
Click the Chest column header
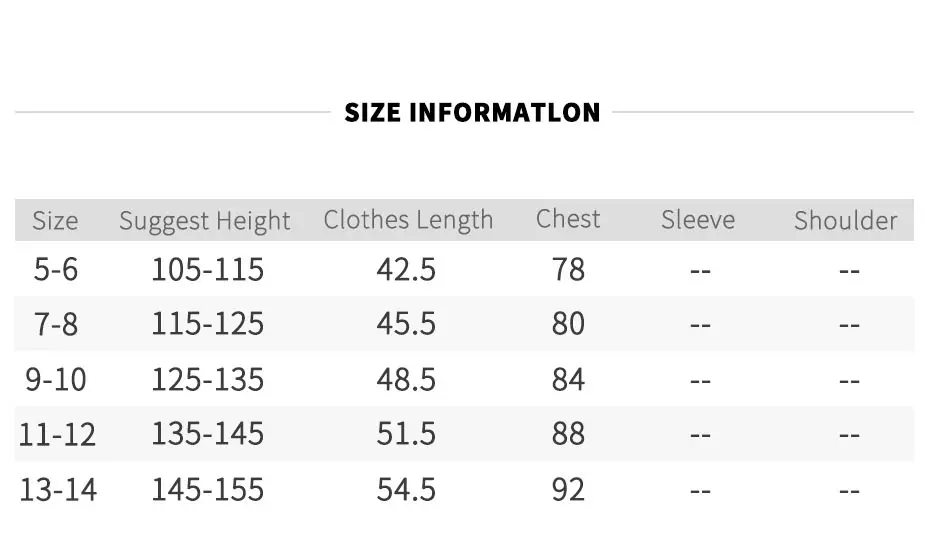[568, 219]
